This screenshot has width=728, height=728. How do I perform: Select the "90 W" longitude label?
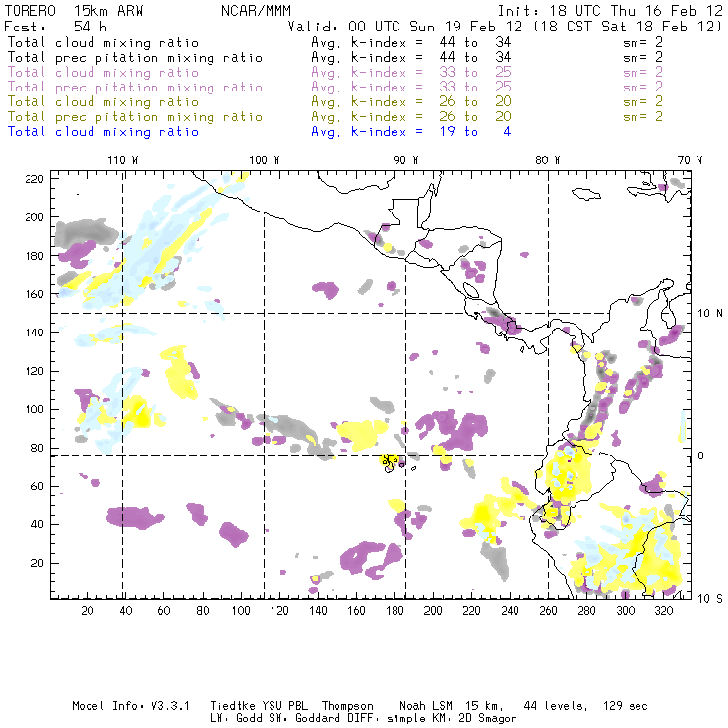coord(406,160)
